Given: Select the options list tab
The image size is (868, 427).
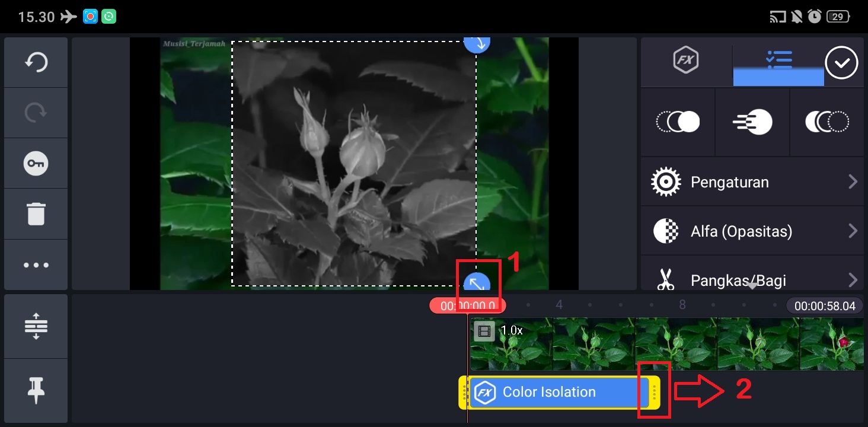Looking at the screenshot, I should (778, 60).
